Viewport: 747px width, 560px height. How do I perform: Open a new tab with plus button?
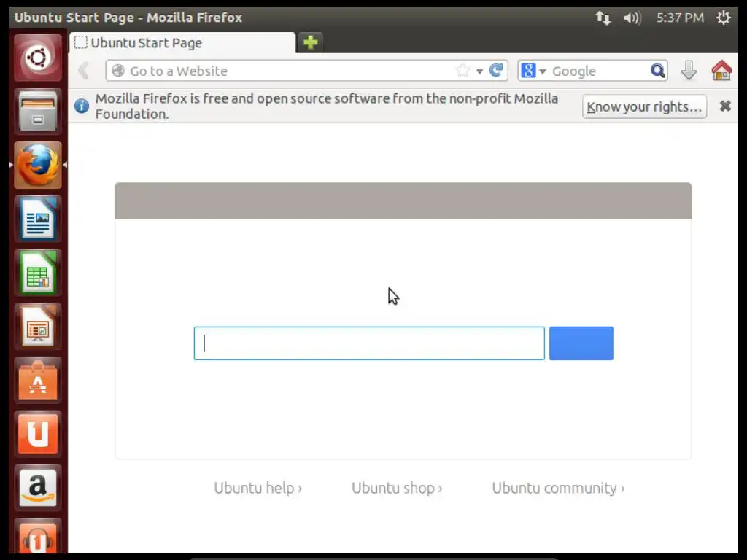[x=310, y=42]
